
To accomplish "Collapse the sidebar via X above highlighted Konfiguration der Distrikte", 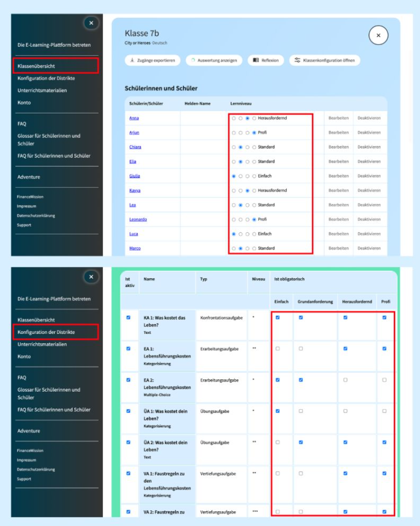I will coord(91,276).
